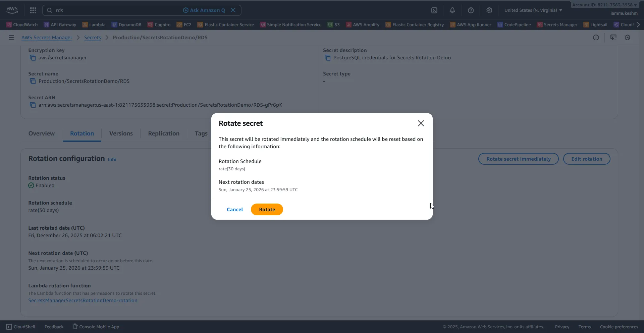Screen dimensions: 644x333
Task: Open the Secrets Manager favorite
Action: 557,24
